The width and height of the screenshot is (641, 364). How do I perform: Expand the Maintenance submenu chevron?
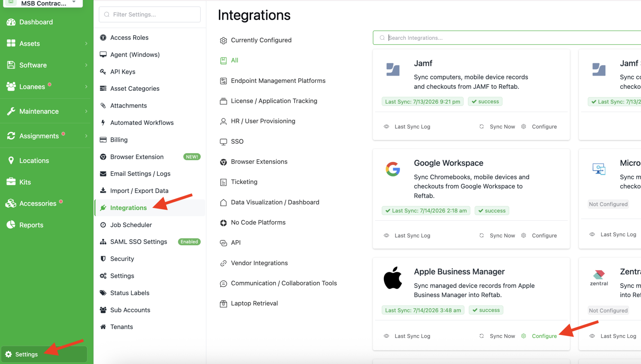coord(86,111)
